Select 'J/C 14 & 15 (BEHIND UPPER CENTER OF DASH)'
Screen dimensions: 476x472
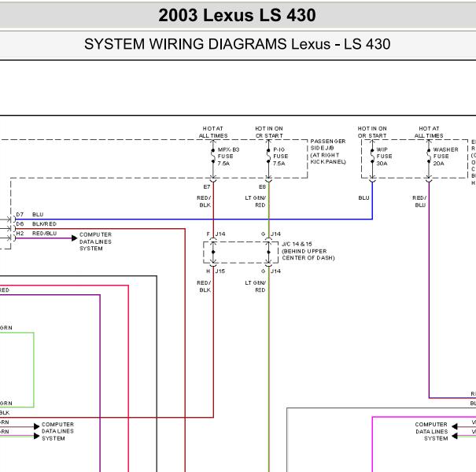(x=308, y=251)
